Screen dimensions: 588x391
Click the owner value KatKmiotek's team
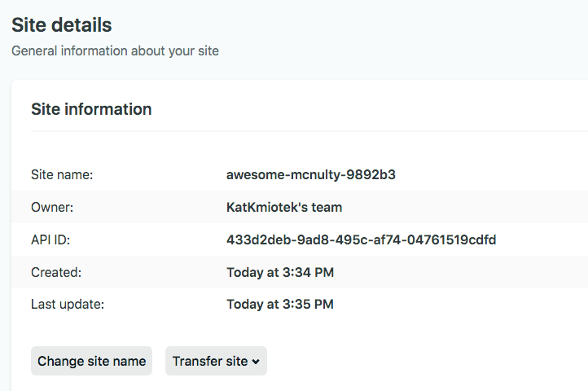point(284,207)
